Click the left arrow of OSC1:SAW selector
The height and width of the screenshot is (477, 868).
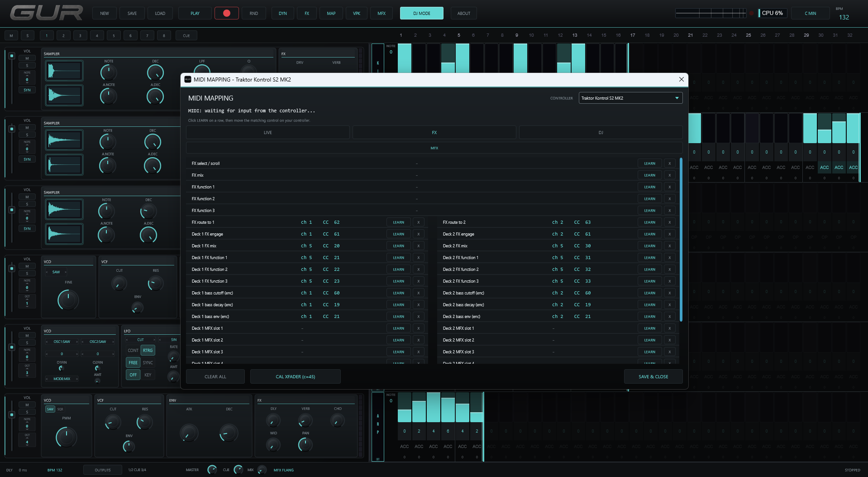click(47, 342)
